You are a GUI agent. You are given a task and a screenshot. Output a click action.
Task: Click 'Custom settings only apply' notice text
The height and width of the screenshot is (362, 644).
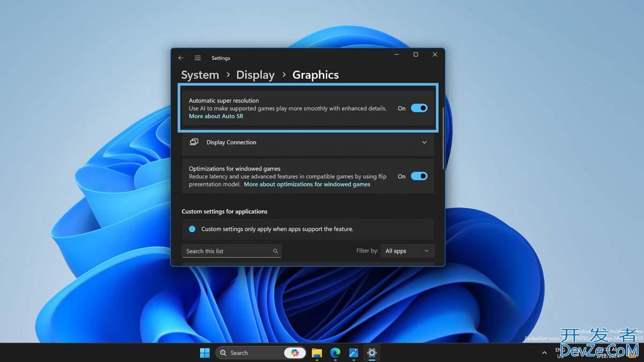[277, 229]
